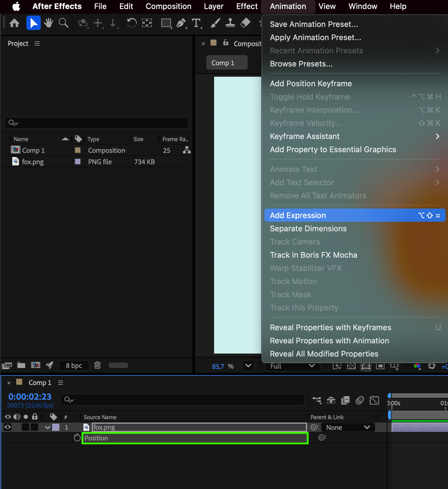Sort project items by Name column

click(21, 139)
